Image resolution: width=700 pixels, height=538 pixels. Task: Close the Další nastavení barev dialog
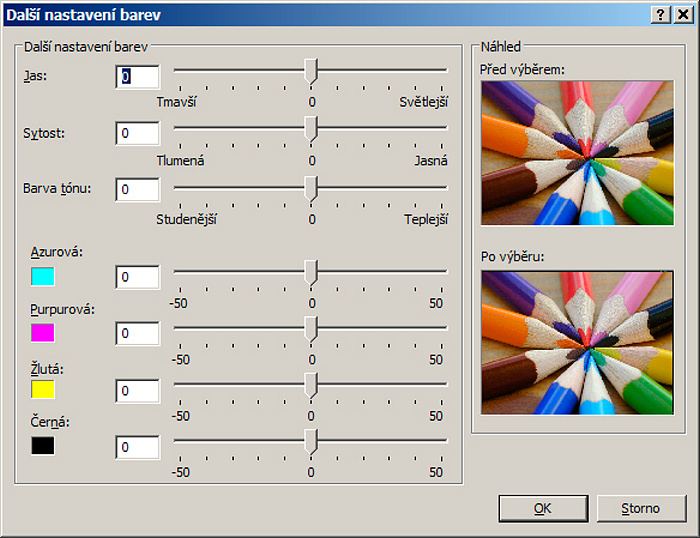[682, 15]
